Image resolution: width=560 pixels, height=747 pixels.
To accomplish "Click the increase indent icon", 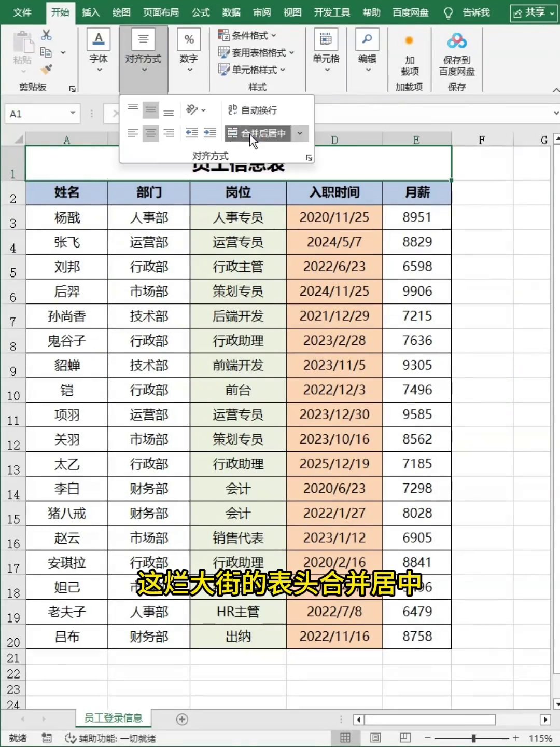I will [x=209, y=133].
